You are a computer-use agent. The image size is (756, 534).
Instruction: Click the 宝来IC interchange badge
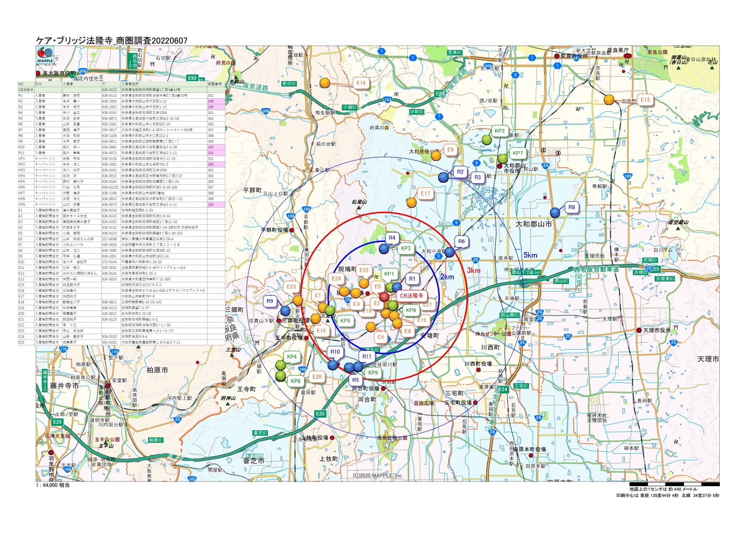[x=455, y=53]
